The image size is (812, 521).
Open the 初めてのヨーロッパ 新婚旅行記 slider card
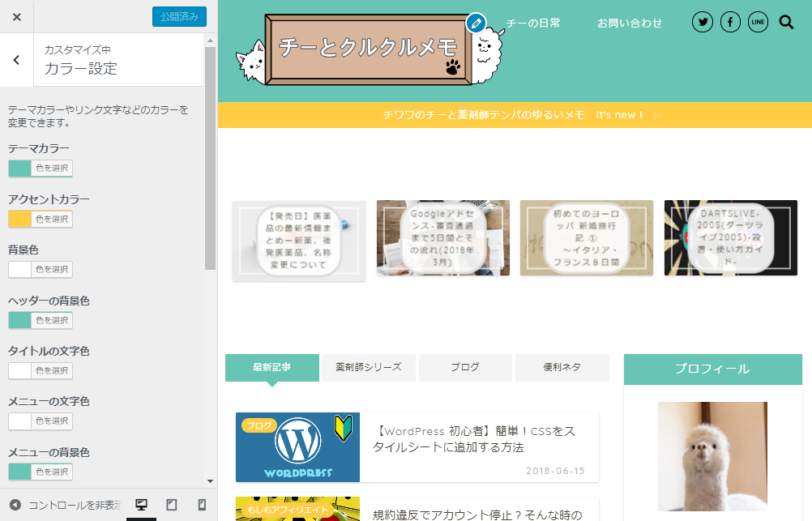[x=586, y=238]
